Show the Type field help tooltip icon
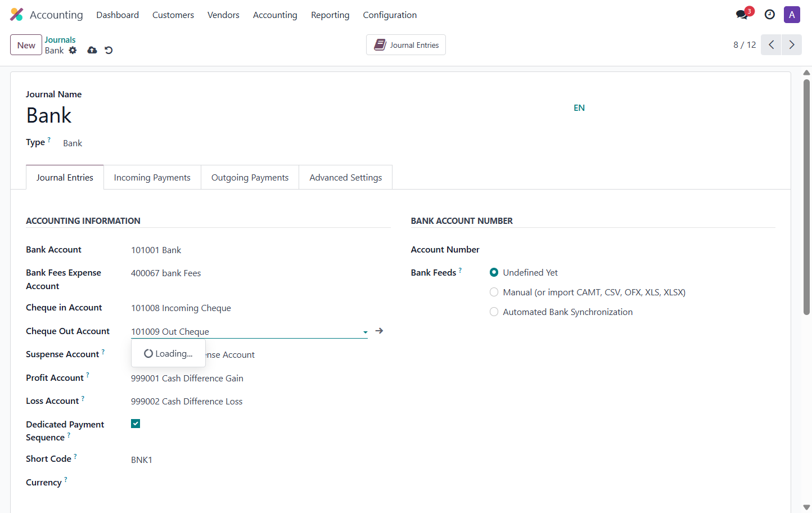The height and width of the screenshot is (513, 812). click(49, 139)
